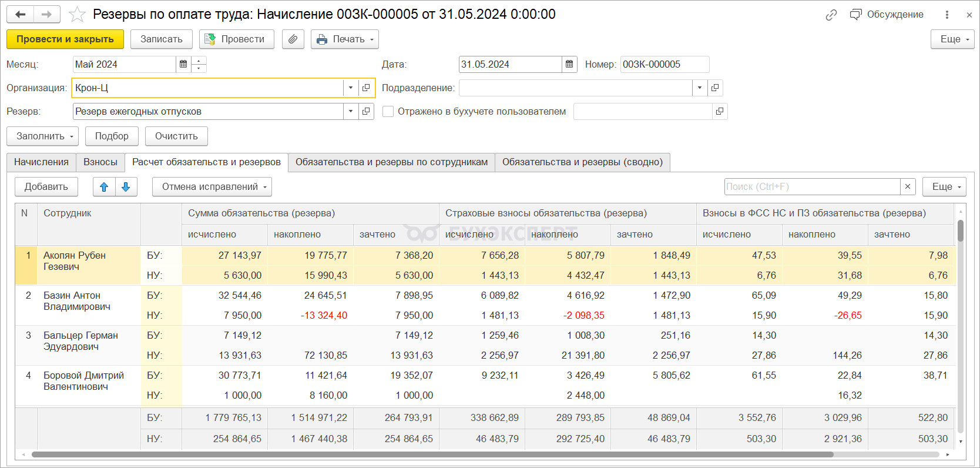Click the Добавить button above the table
Image resolution: width=980 pixels, height=468 pixels.
(46, 187)
